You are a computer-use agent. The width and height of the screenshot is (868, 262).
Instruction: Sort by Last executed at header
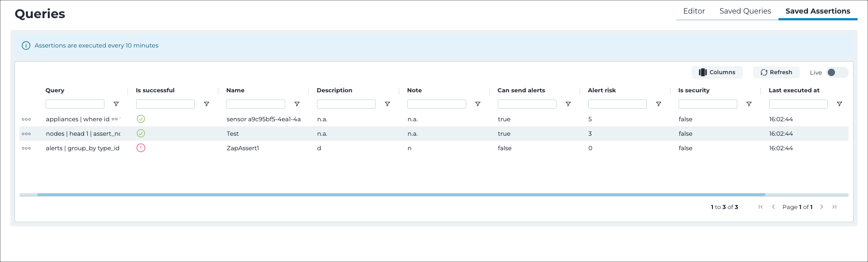[x=794, y=91]
